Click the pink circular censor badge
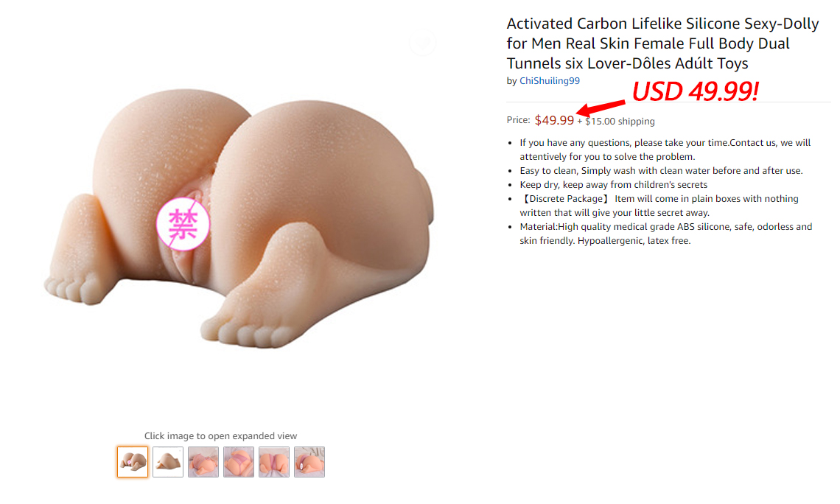 183,224
